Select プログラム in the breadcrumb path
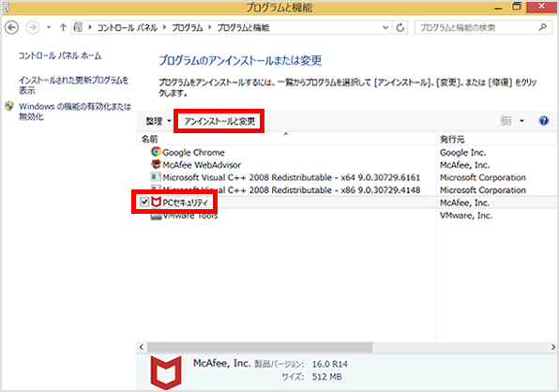559x392 pixels. click(188, 28)
